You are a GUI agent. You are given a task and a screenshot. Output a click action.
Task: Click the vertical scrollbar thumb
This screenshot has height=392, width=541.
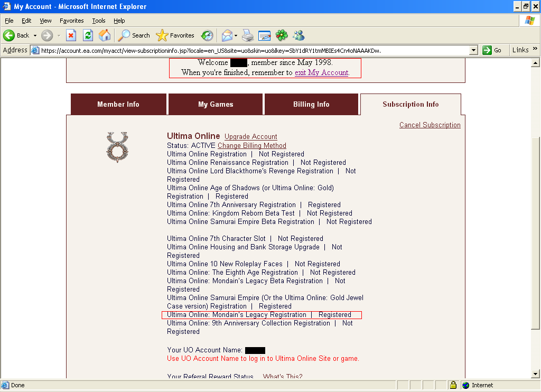(x=535, y=234)
